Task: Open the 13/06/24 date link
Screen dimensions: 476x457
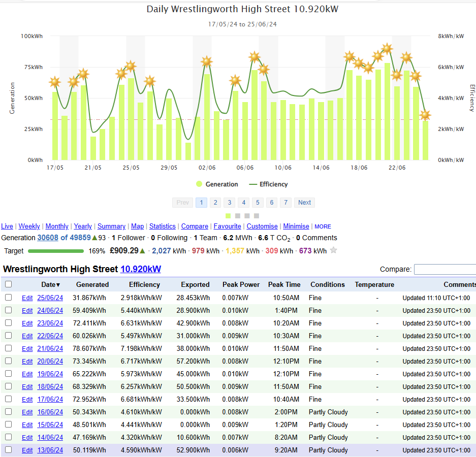Action: [50, 450]
